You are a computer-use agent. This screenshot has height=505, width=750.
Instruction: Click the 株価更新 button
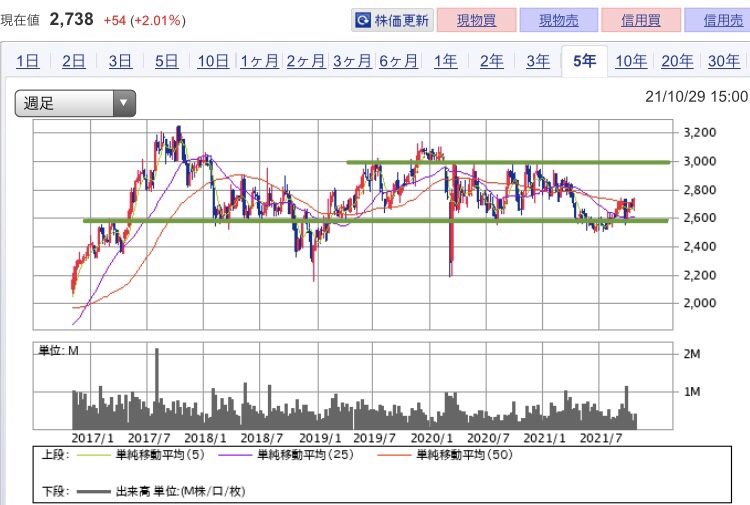coord(392,20)
